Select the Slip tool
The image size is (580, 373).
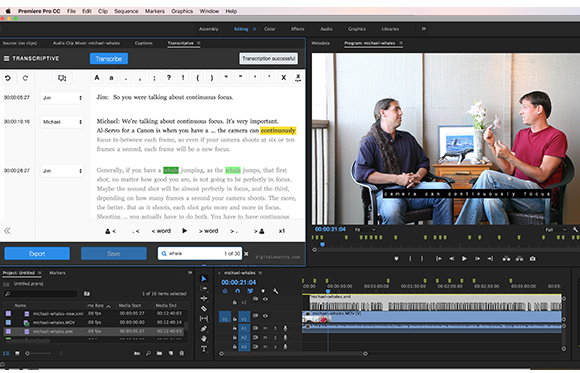point(204,318)
